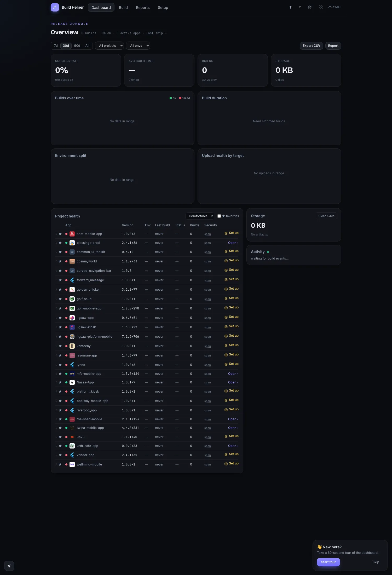Expand the Comfortable density dropdown
This screenshot has width=392, height=575.
click(200, 216)
